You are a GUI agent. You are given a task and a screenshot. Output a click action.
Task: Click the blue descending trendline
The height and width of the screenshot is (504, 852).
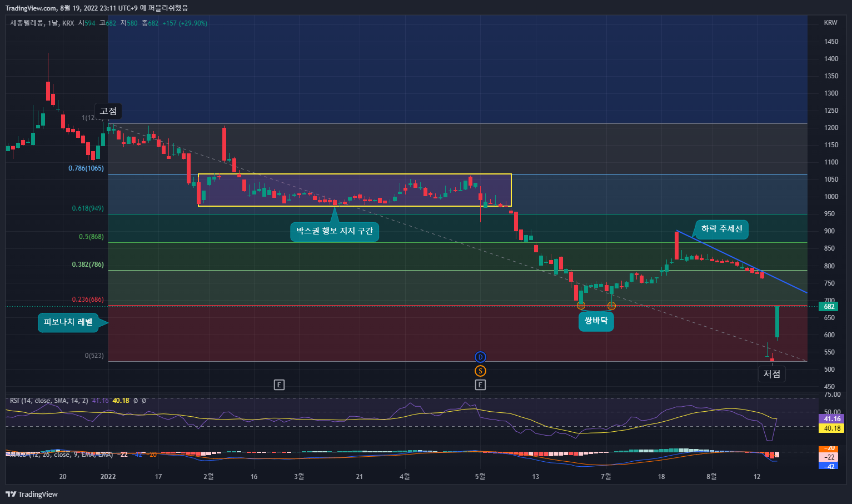click(x=742, y=262)
